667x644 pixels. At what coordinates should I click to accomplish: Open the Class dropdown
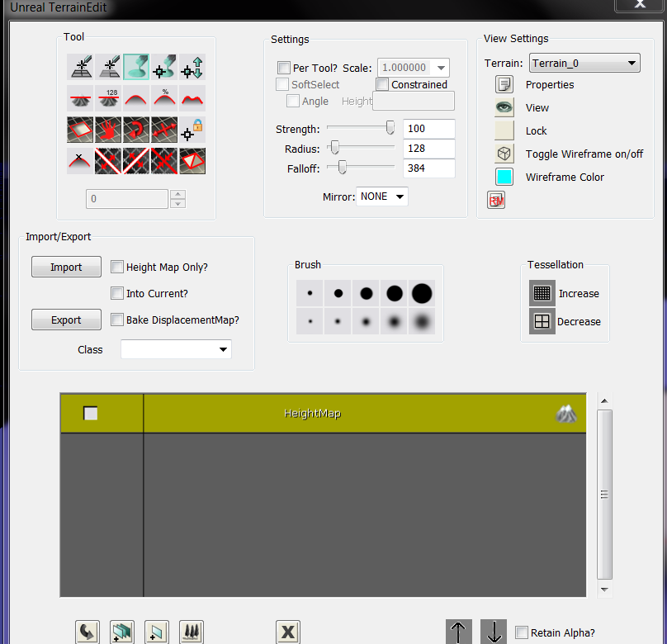coord(176,349)
